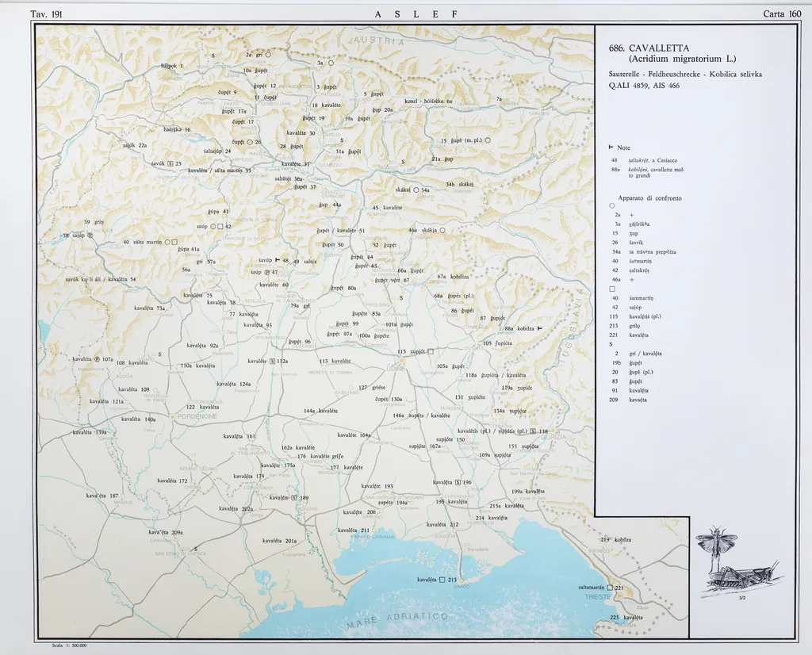Click the square symbol in the legend list

tap(612, 289)
